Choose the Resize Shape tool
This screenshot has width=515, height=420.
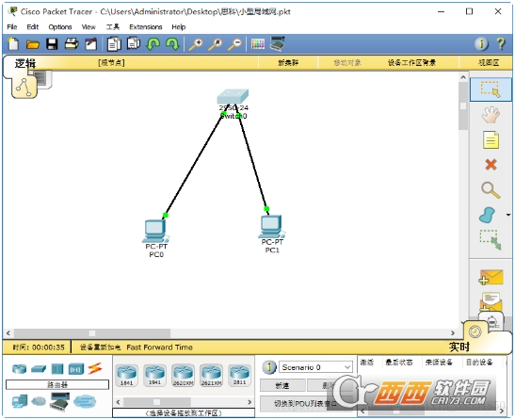click(x=491, y=239)
